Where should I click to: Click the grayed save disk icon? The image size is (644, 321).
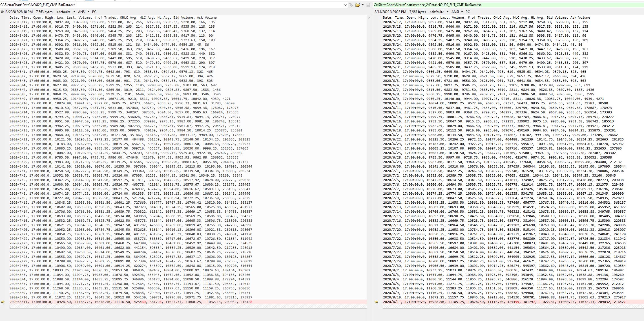(x=368, y=5)
